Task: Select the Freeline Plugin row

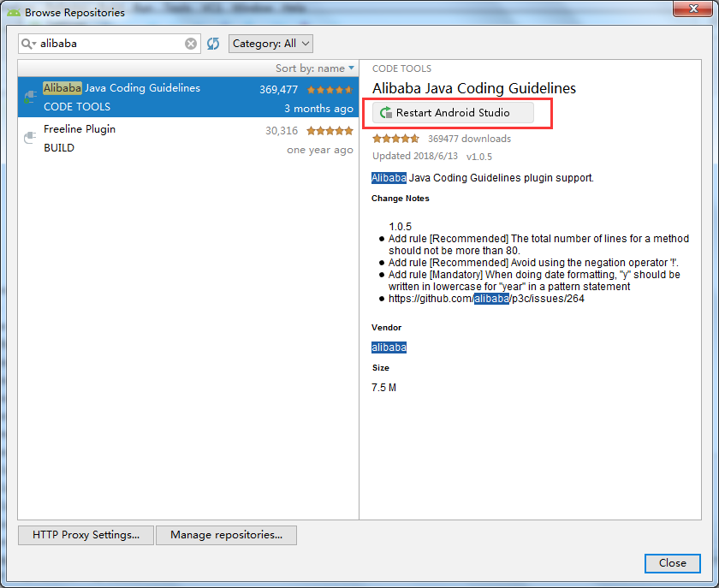Action: [x=188, y=138]
